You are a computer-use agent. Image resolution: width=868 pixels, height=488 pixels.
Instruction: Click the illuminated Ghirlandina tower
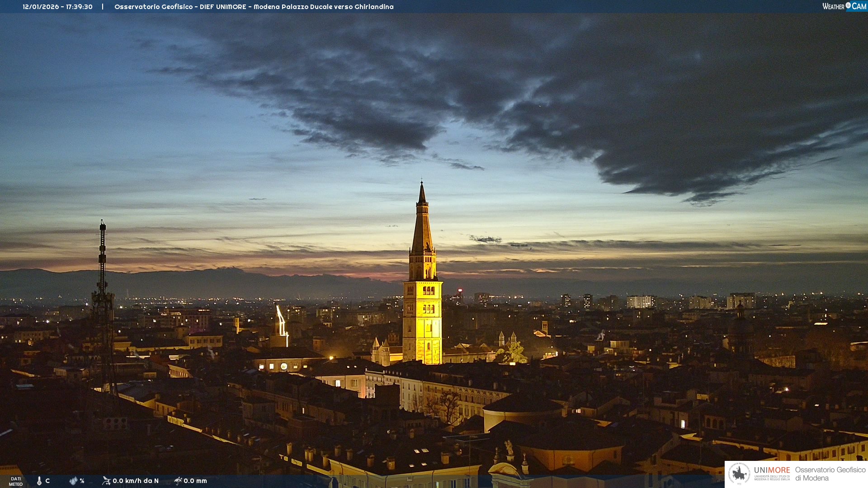click(422, 316)
